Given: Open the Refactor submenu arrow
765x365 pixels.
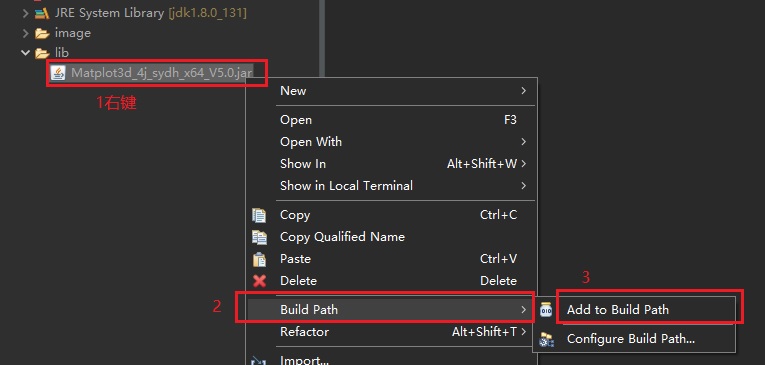Looking at the screenshot, I should (523, 332).
